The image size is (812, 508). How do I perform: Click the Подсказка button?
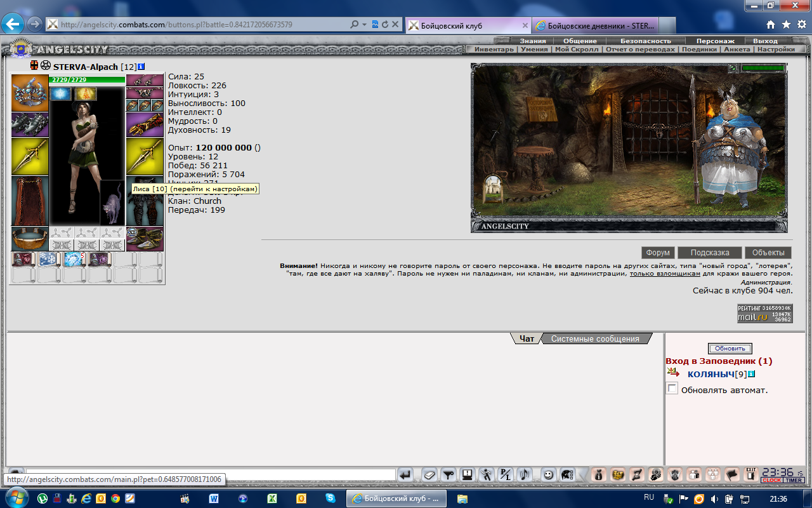pos(709,253)
